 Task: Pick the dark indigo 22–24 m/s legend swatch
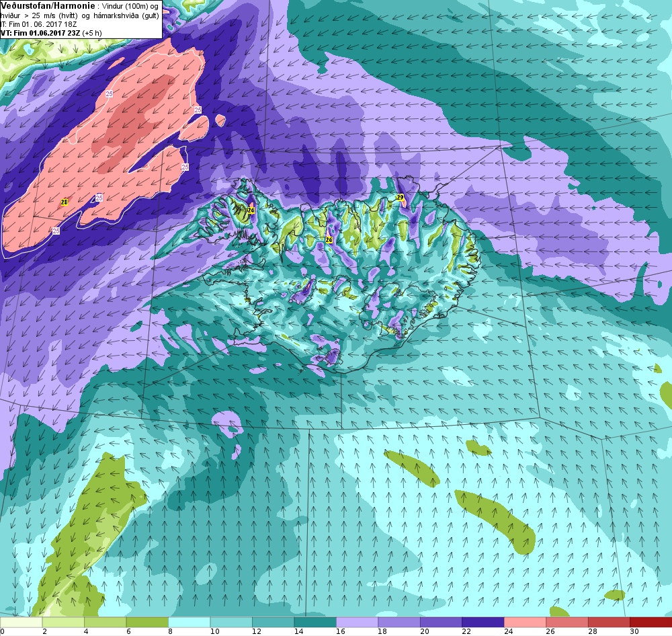[x=483, y=623]
